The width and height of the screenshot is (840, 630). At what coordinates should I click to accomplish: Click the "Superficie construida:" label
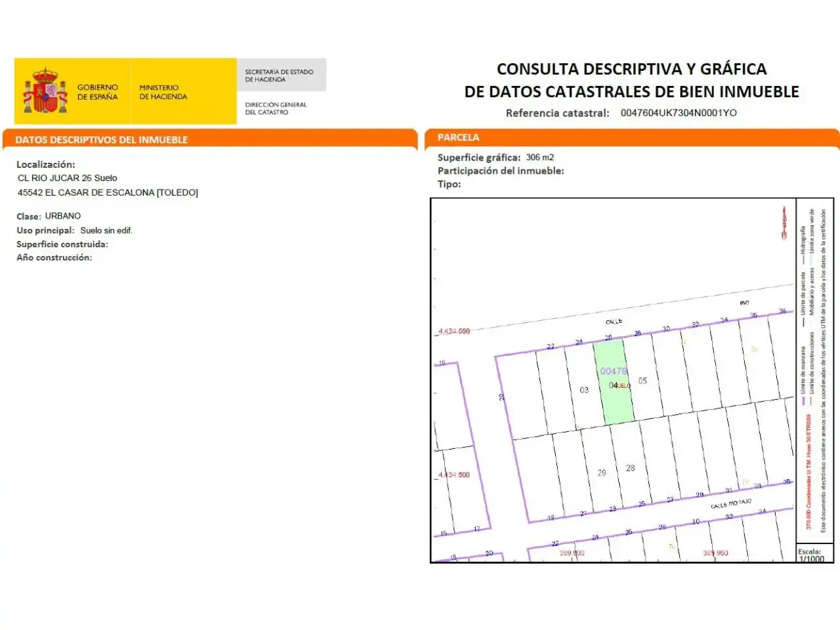62,244
